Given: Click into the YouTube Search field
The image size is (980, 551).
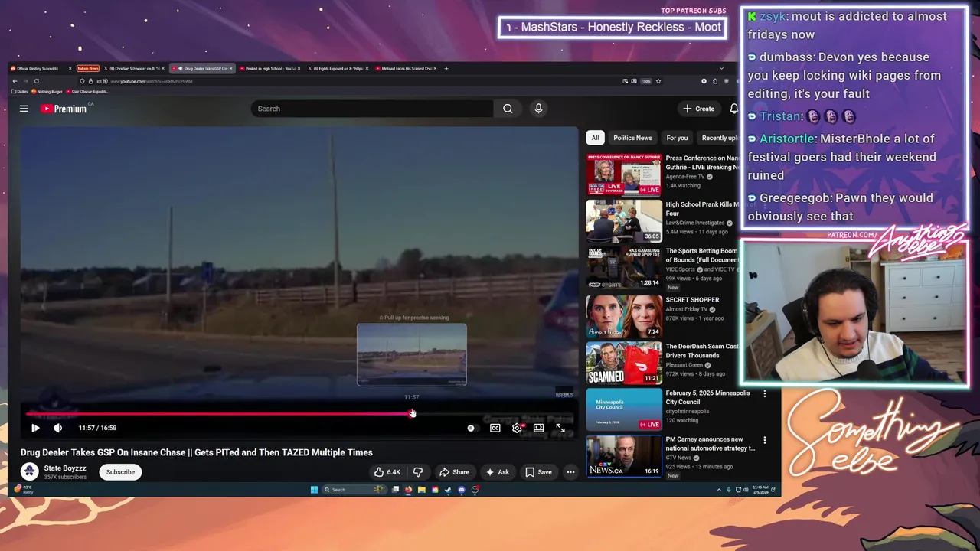Looking at the screenshot, I should 372,109.
